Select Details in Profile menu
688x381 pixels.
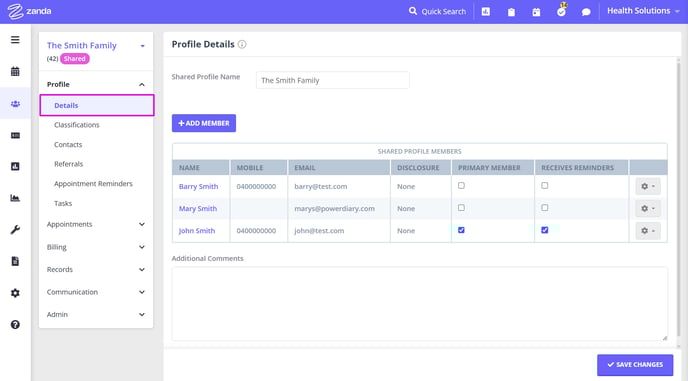pos(97,105)
